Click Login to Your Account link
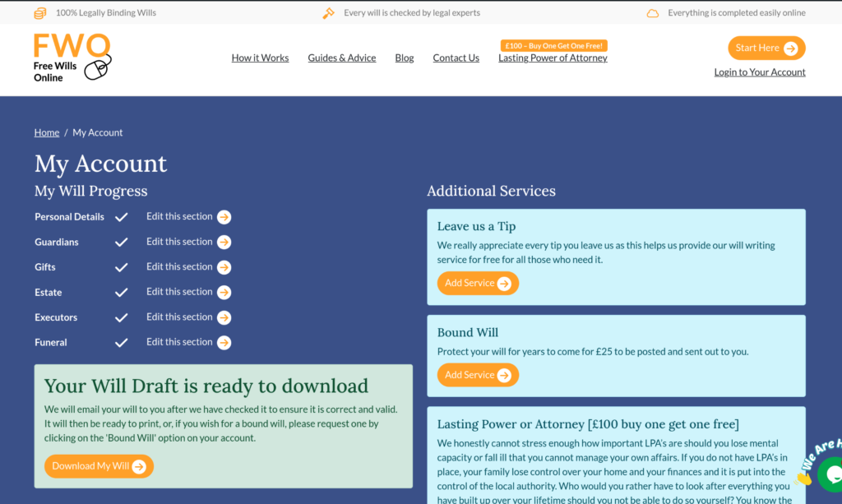The height and width of the screenshot is (504, 842). 760,72
